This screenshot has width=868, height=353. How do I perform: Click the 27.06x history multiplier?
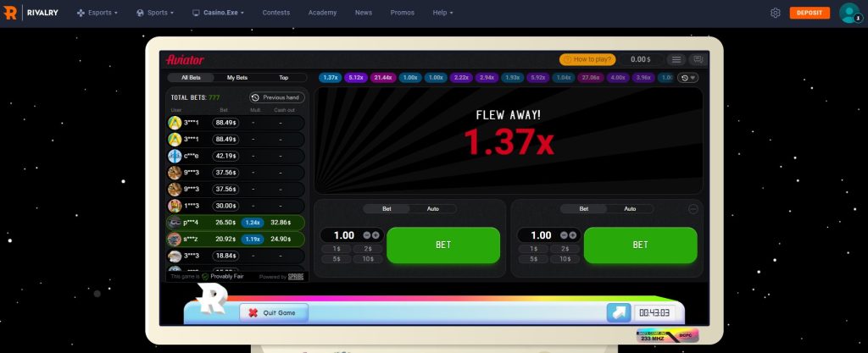(591, 78)
